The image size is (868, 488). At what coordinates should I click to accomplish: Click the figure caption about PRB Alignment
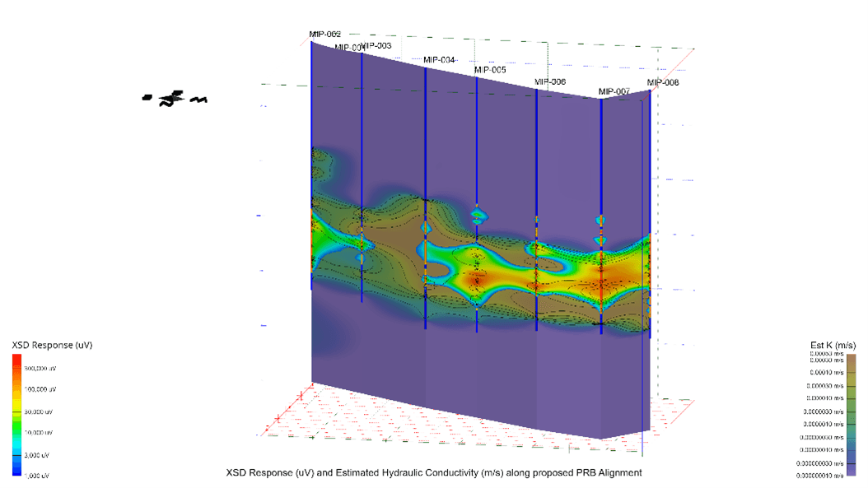[x=433, y=473]
